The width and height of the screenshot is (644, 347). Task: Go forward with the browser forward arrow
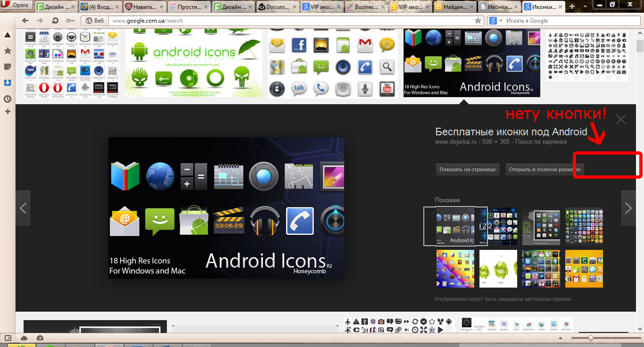pyautogui.click(x=40, y=21)
